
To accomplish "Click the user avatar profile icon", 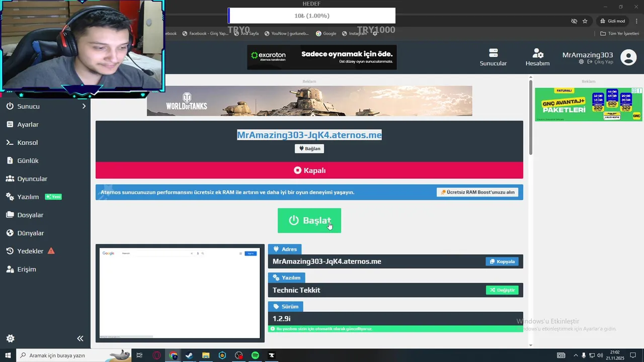I will pos(628,57).
